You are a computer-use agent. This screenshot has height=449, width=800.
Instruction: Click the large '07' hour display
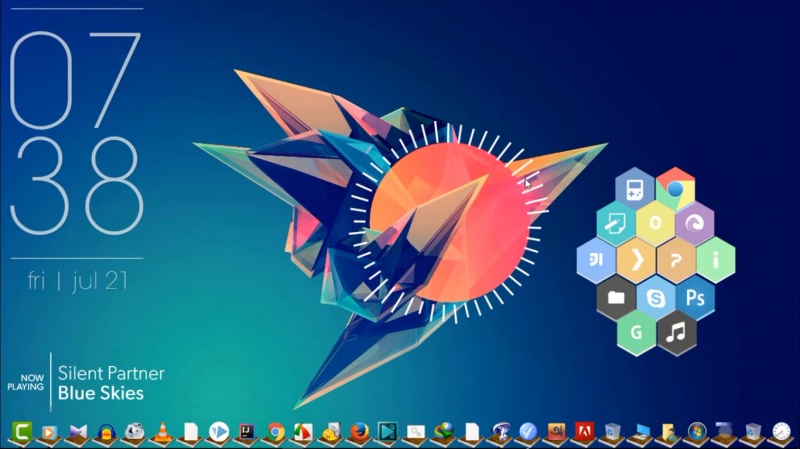(76, 80)
